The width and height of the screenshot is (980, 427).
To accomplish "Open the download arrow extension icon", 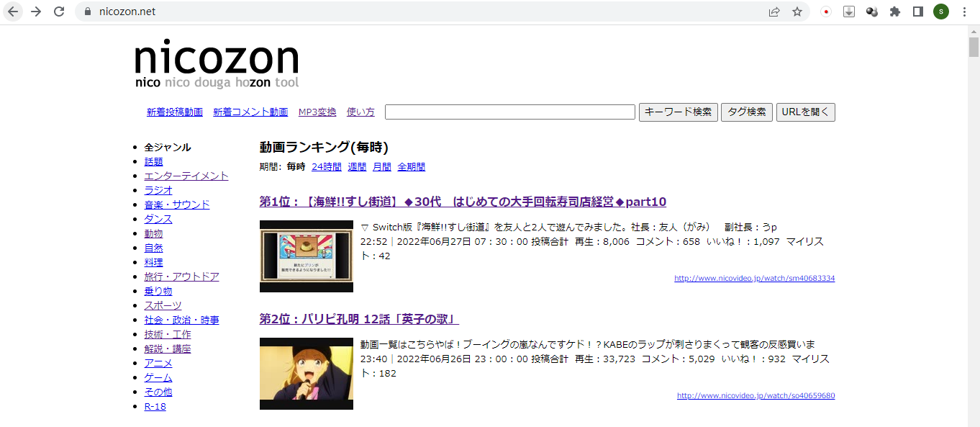I will click(849, 12).
